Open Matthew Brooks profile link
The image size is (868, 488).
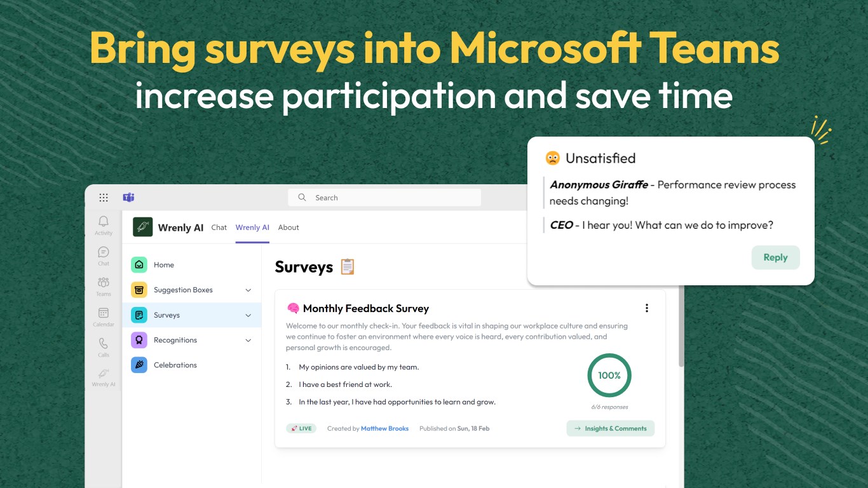point(384,428)
